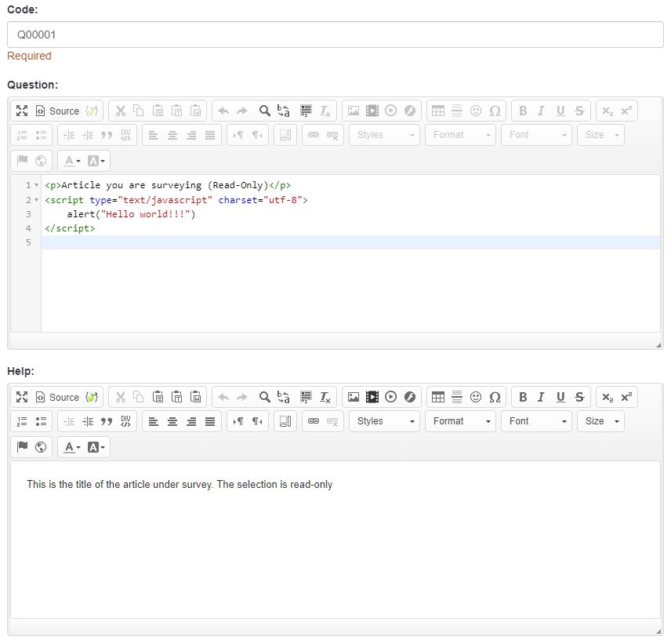Add a link in the Help editor
The width and height of the screenshot is (671, 644).
coord(314,421)
